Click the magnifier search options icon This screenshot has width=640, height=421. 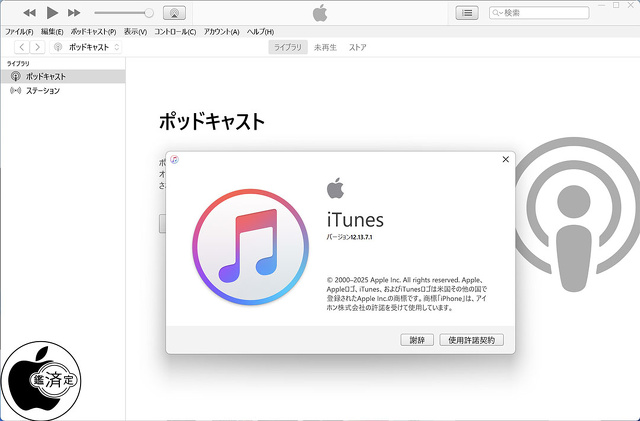[x=497, y=13]
